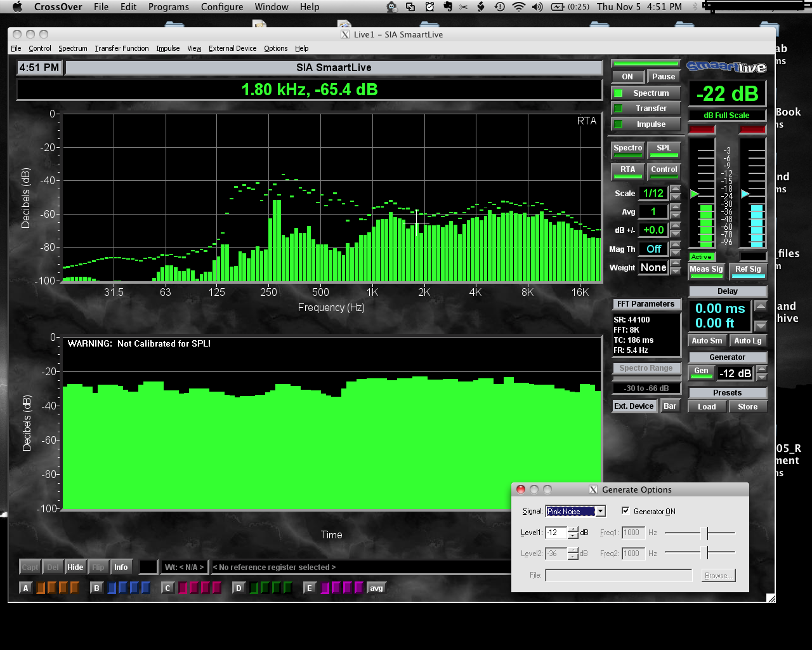
Task: Click the first purple register in bank E
Action: pos(325,588)
